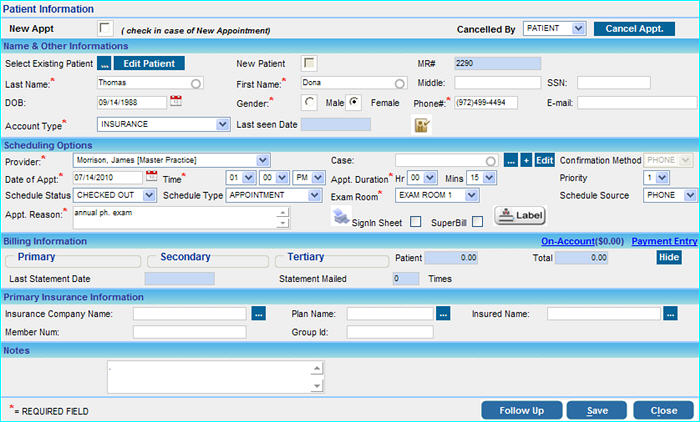Viewport: 700px width, 422px height.
Task: Switch to the Tertiary billing tab
Action: [x=306, y=257]
